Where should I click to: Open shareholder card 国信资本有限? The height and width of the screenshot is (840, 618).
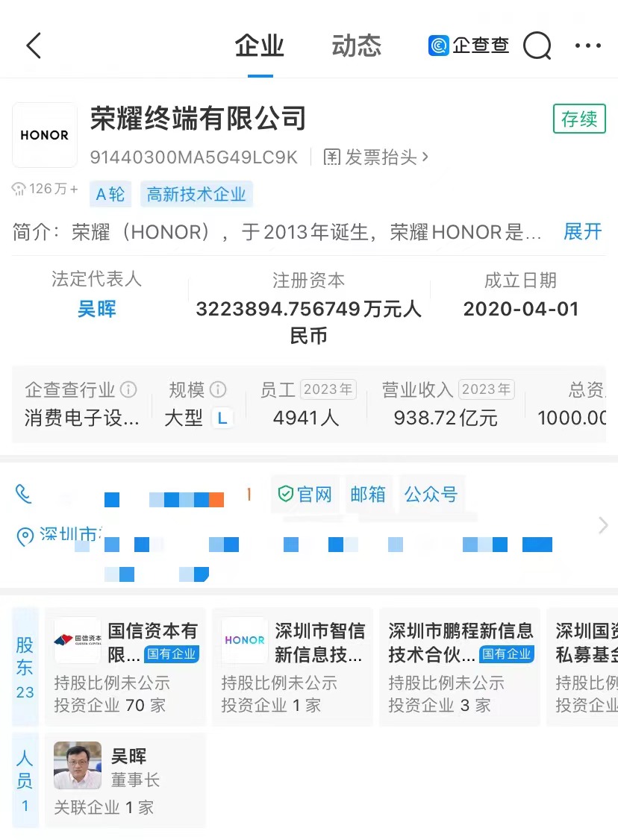click(125, 667)
